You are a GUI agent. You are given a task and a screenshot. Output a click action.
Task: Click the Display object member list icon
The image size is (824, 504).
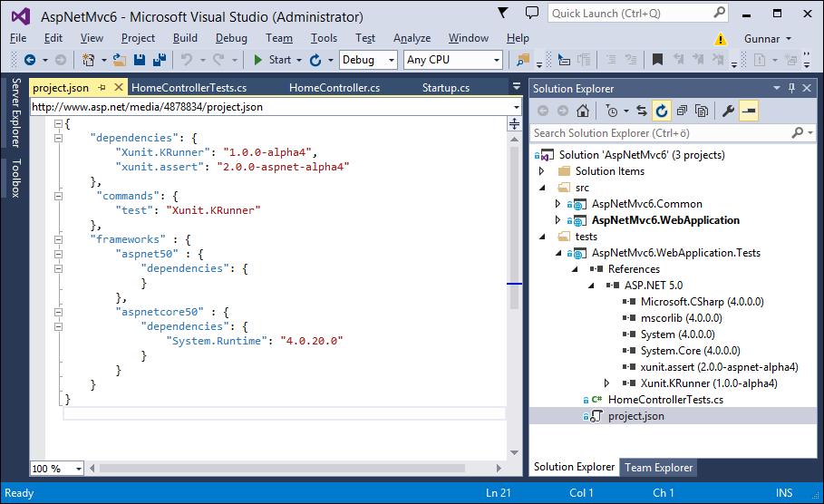point(564,60)
